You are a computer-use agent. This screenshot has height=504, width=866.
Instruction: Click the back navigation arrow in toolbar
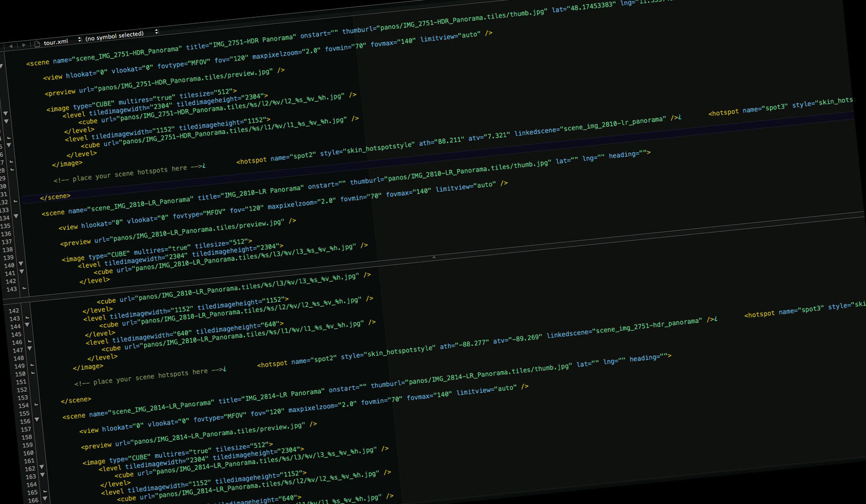(11, 46)
